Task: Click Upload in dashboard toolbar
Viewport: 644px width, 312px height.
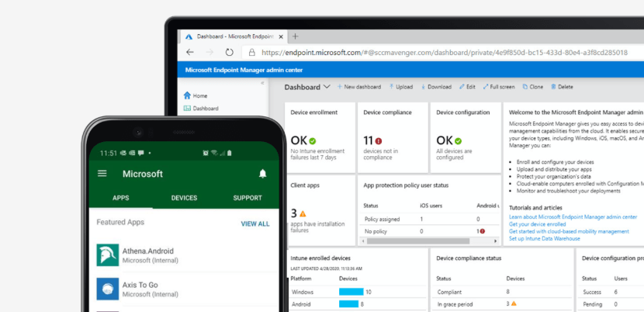Action: [401, 87]
